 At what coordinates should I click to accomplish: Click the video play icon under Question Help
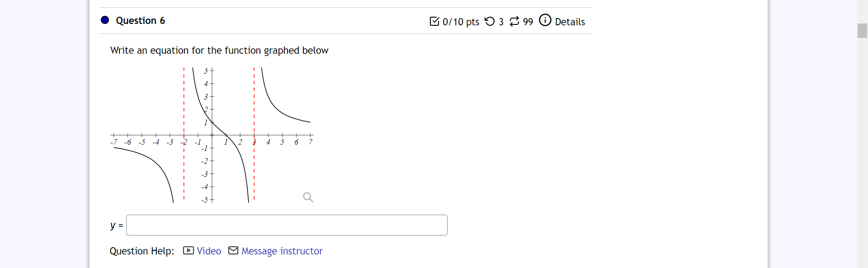[x=188, y=251]
